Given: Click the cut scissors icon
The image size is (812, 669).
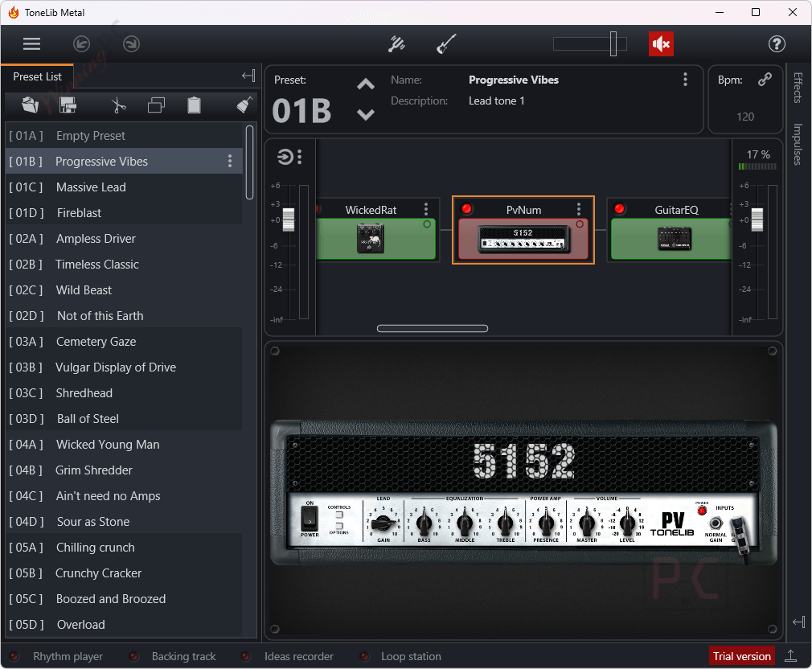Looking at the screenshot, I should (119, 105).
